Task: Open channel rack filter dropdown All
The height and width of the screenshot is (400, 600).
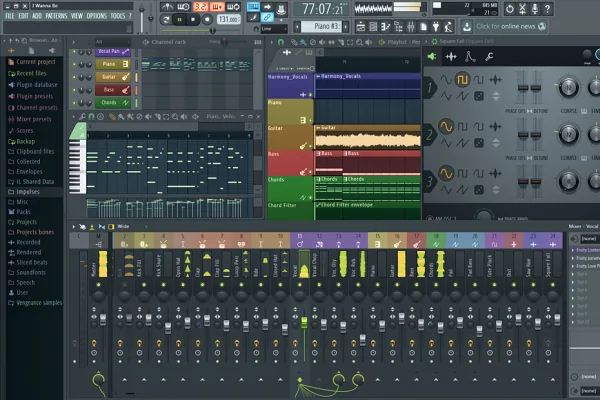Action: 112,42
